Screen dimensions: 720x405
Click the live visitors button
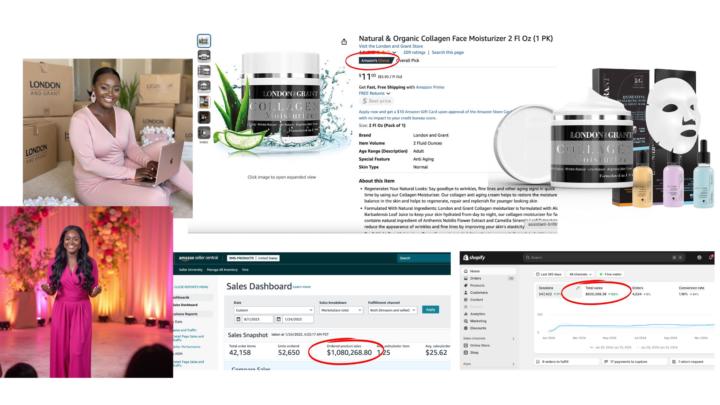610,274
